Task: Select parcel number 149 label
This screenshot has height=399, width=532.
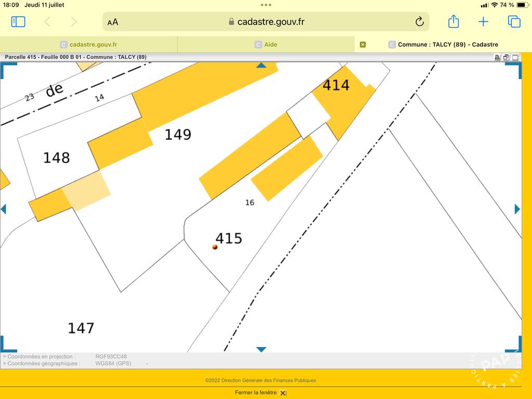Action: (x=178, y=135)
